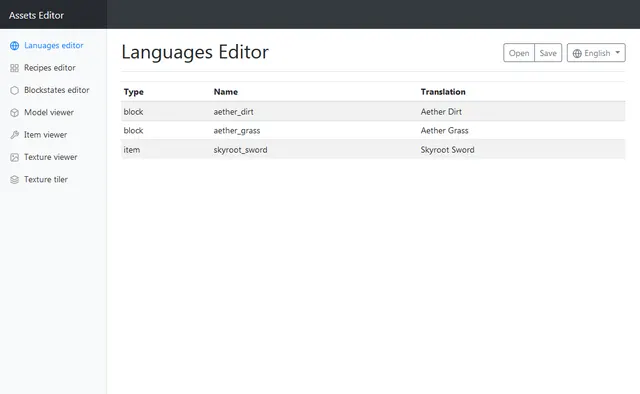Select the aether_grass name cell
This screenshot has height=394, width=640.
237,131
